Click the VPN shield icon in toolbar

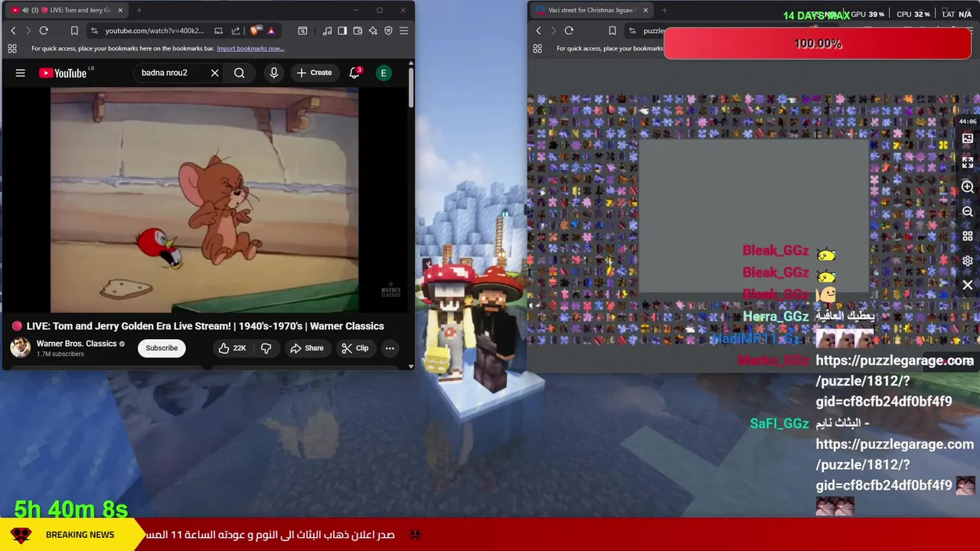pyautogui.click(x=388, y=31)
